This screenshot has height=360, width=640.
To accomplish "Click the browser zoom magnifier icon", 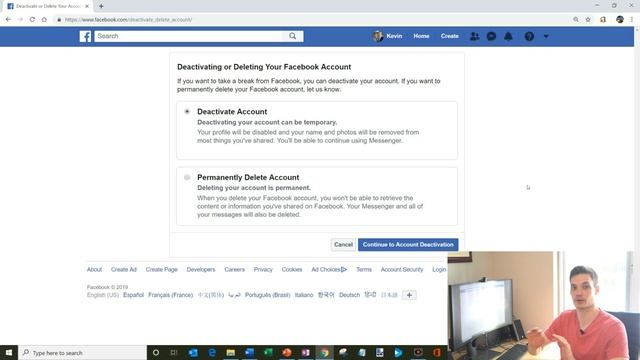I will 576,20.
